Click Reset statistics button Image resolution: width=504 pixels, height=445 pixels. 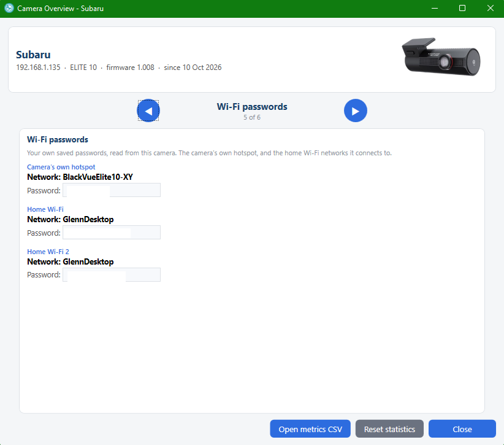(389, 429)
